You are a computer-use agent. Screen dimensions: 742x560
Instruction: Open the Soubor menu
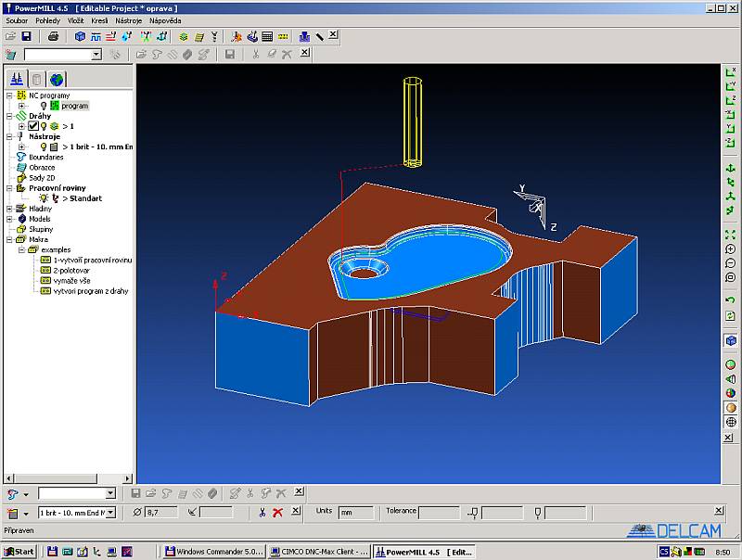click(x=17, y=20)
